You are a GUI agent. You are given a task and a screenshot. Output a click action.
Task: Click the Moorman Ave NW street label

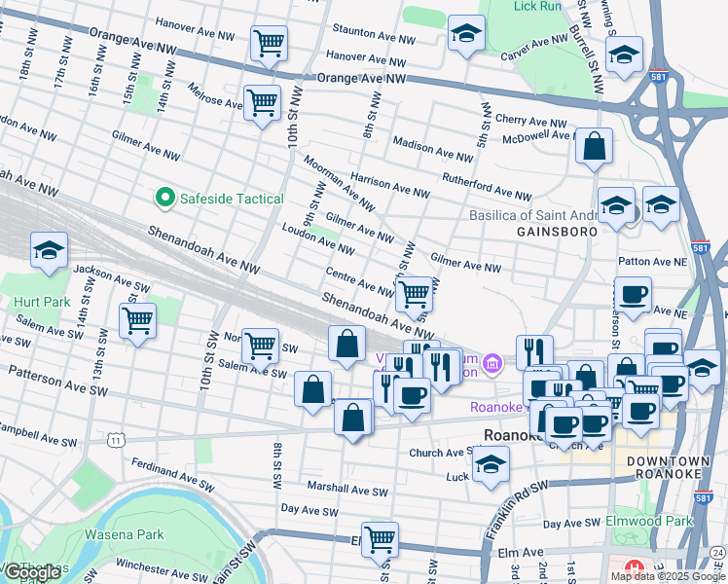click(339, 183)
